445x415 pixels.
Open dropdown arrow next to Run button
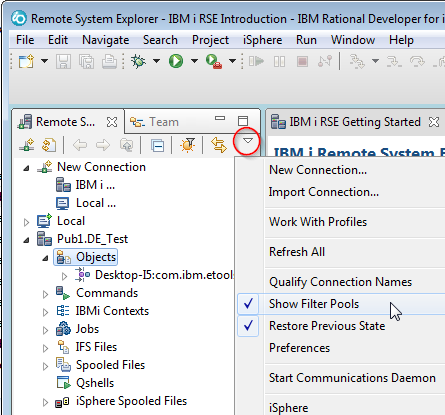pyautogui.click(x=194, y=61)
